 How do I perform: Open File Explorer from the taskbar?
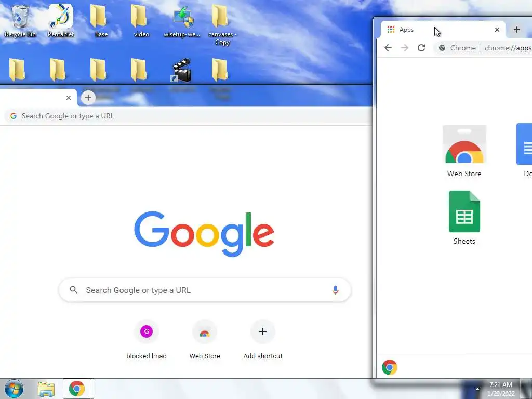(x=46, y=389)
